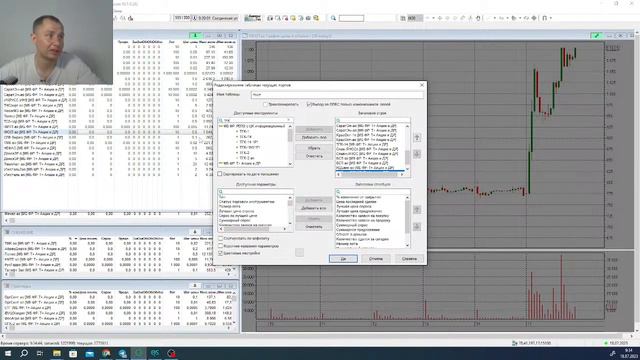Click the magnifier search icon in main toolbar

pos(333,18)
